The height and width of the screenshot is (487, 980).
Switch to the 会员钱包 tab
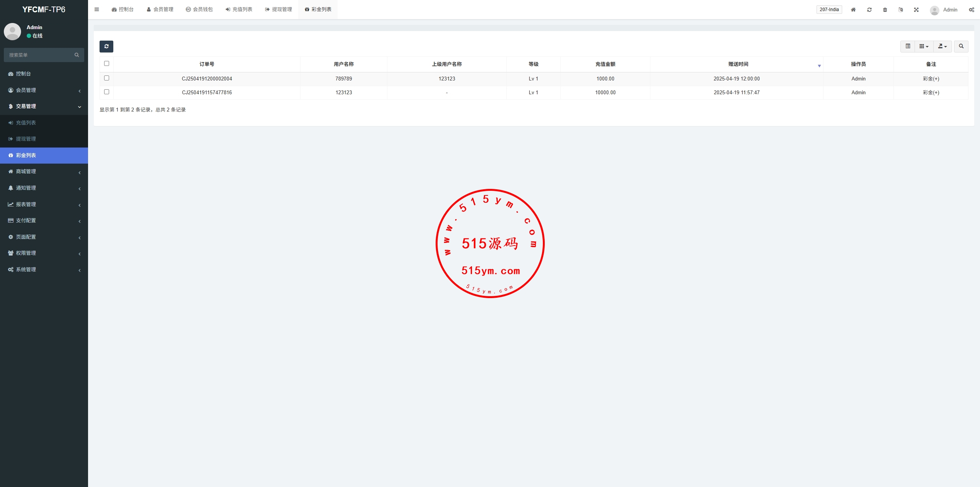[199, 10]
